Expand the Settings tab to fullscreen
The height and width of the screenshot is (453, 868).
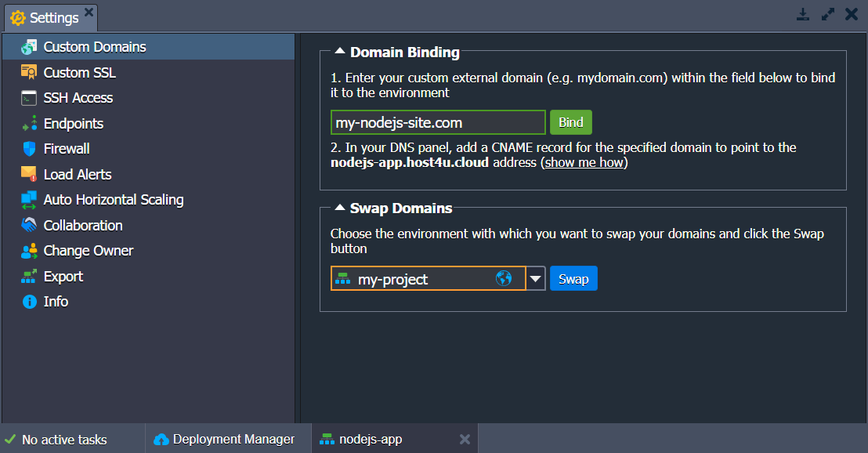click(x=828, y=13)
